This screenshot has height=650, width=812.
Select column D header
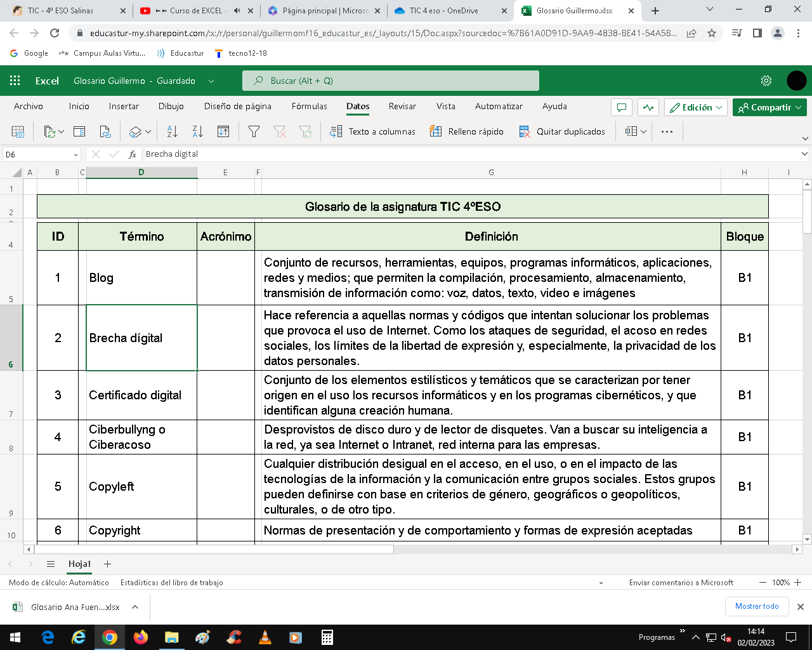pyautogui.click(x=141, y=172)
